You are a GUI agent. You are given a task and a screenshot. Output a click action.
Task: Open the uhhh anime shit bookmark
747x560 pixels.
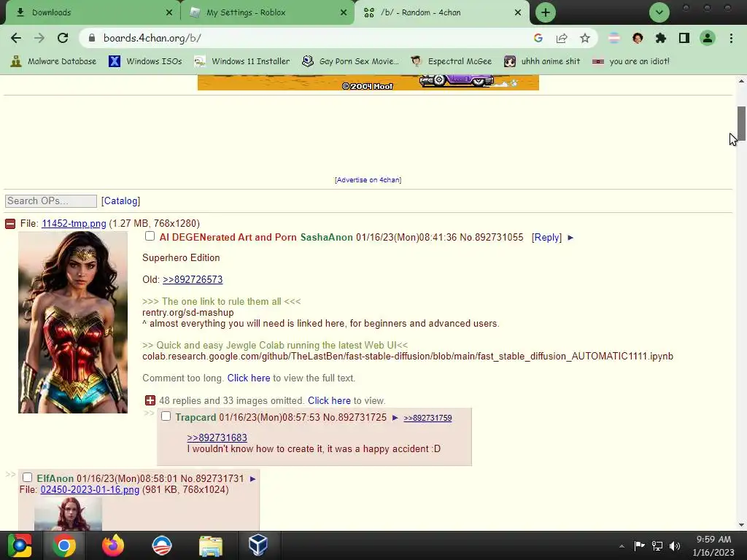[x=542, y=61]
